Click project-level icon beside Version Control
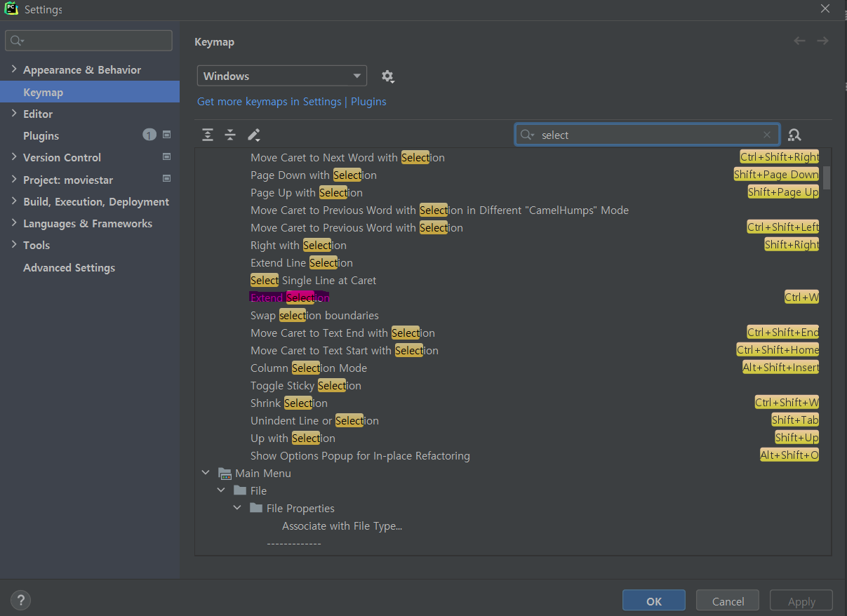 [x=167, y=156]
